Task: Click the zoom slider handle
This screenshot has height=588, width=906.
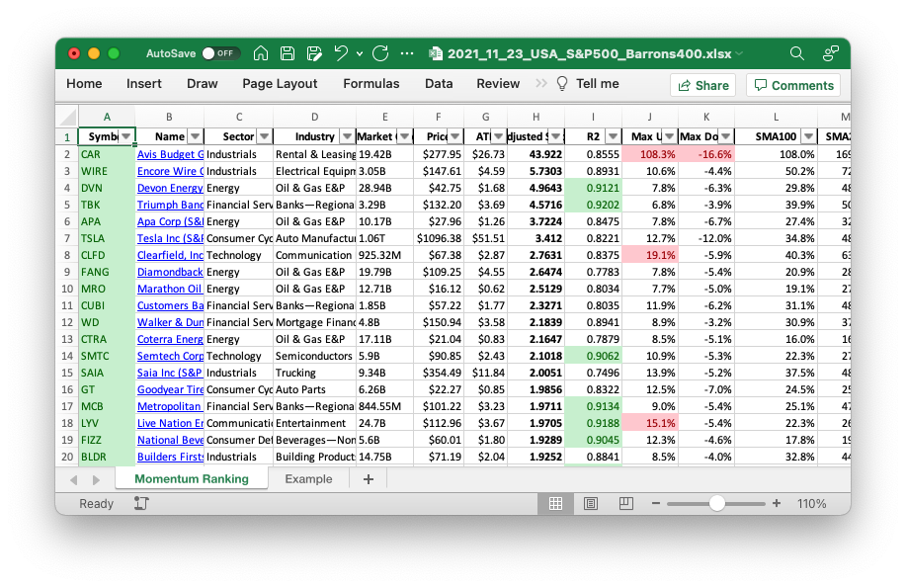Action: 717,503
